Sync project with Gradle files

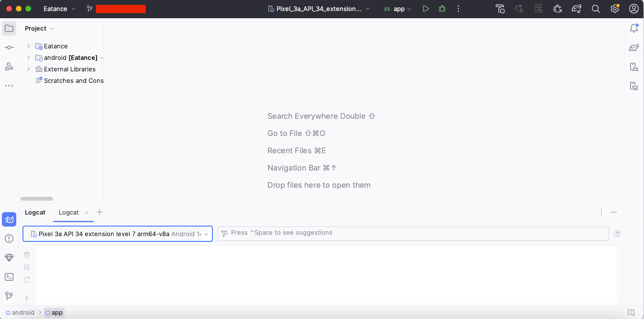tap(577, 8)
